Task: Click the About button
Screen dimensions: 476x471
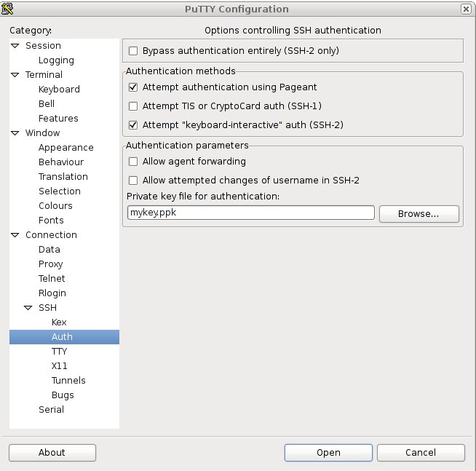Action: click(52, 453)
